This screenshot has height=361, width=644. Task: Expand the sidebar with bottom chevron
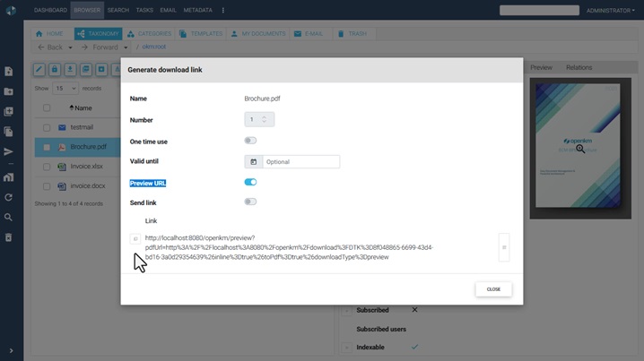[11, 351]
